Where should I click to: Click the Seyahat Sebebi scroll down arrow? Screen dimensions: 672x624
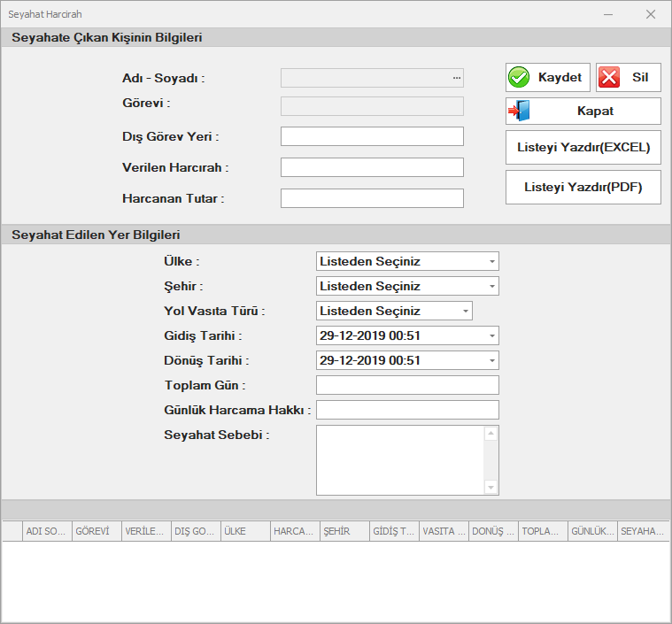490,488
